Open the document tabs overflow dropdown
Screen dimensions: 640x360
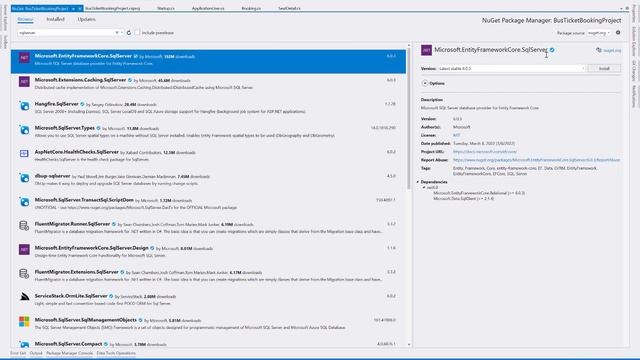click(x=621, y=9)
